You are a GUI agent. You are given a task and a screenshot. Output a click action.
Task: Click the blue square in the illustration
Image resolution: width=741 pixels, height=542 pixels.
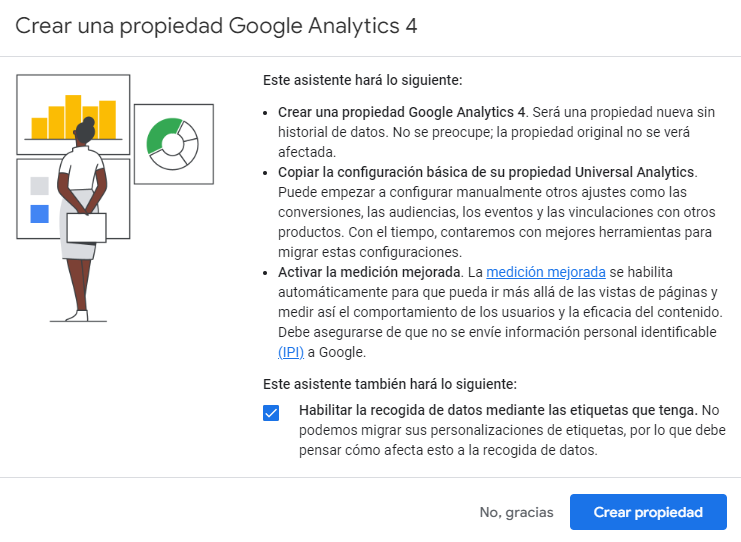click(40, 214)
